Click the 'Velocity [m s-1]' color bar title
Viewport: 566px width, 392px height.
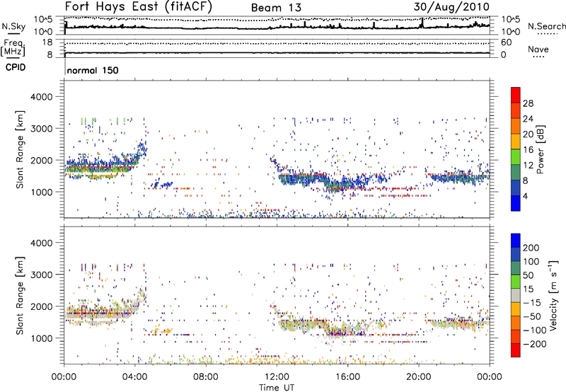point(553,295)
